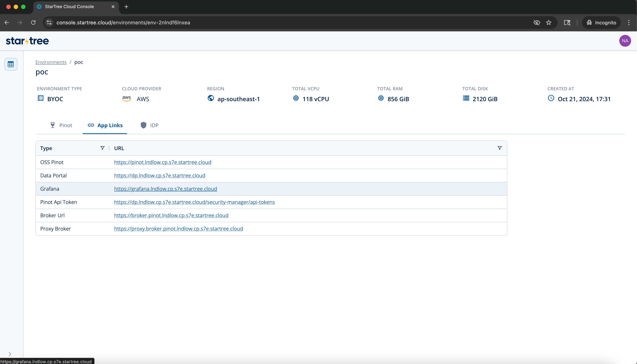Filter the Type column
The height and width of the screenshot is (364, 637).
[x=102, y=148]
